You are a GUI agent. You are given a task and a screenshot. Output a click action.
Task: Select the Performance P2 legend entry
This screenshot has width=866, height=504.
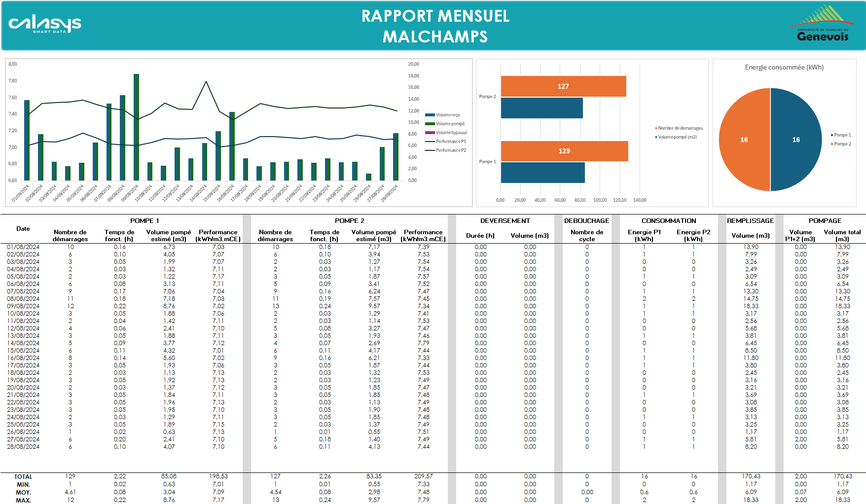click(445, 150)
